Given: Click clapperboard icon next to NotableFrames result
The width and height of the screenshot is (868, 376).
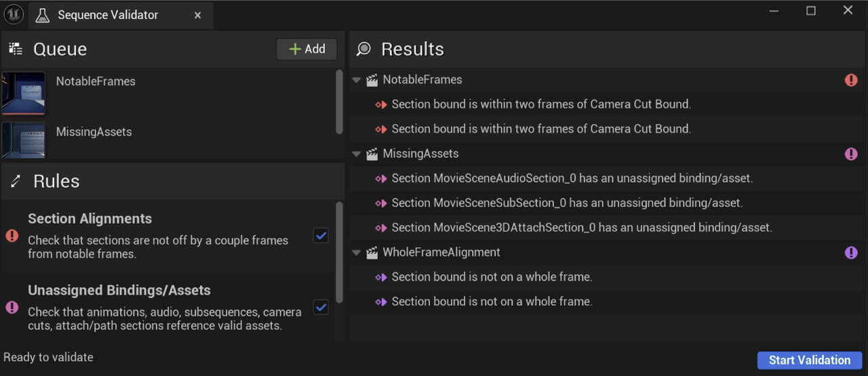Looking at the screenshot, I should pos(372,80).
